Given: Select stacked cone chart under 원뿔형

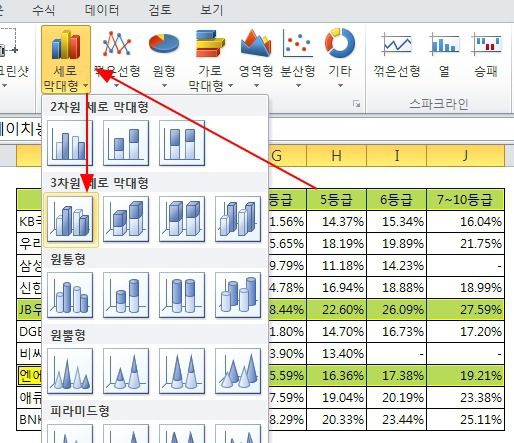Looking at the screenshot, I should (126, 371).
